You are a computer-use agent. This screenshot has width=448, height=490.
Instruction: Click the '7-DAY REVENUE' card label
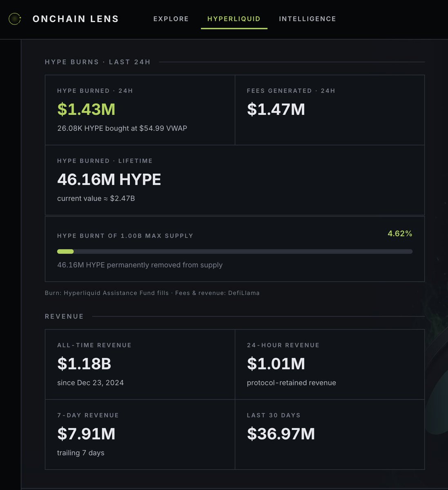pyautogui.click(x=88, y=415)
